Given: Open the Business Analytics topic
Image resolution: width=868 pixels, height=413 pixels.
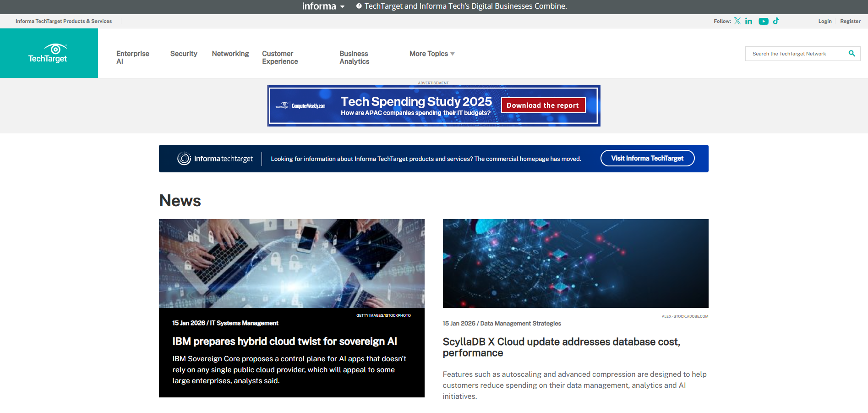Looking at the screenshot, I should (354, 57).
